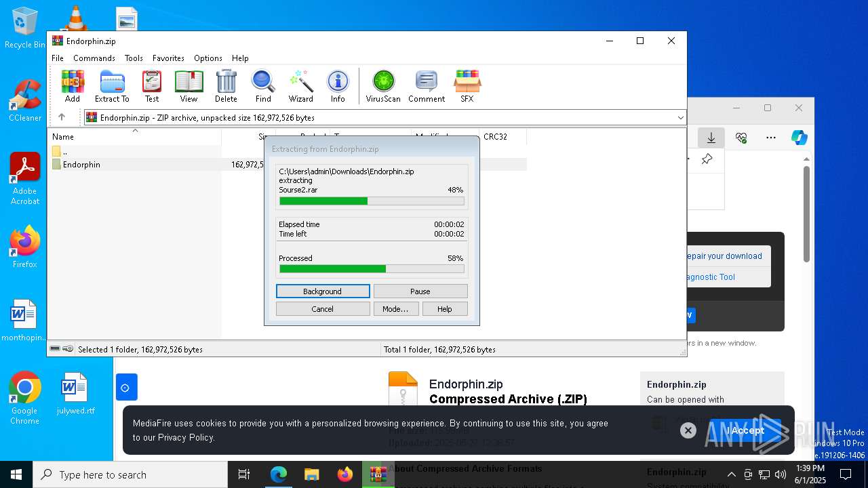Select the Delete trash icon
Image resolution: width=868 pixels, height=488 pixels.
pyautogui.click(x=226, y=86)
